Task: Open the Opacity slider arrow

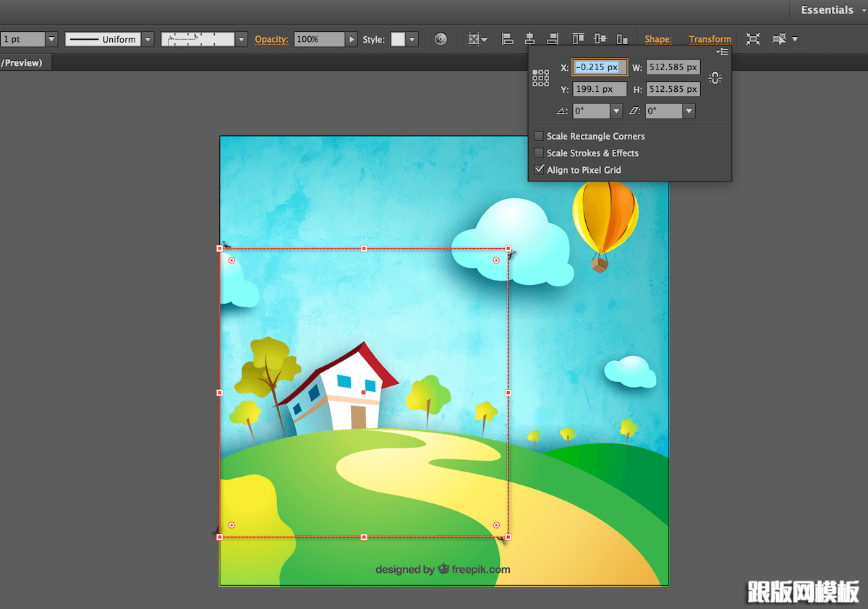Action: (x=352, y=39)
